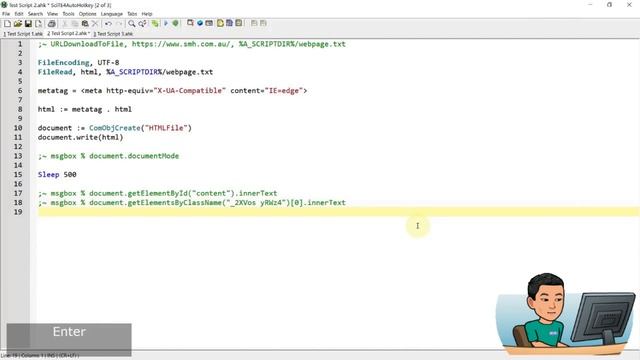Click the FileEncoding command on line 3
The width and height of the screenshot is (640, 360).
[x=64, y=62]
